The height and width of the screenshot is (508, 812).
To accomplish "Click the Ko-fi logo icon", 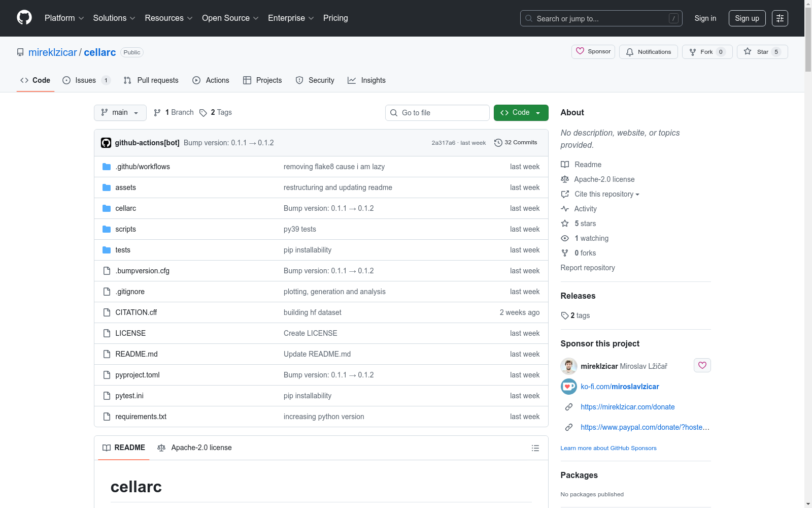I will (x=569, y=387).
